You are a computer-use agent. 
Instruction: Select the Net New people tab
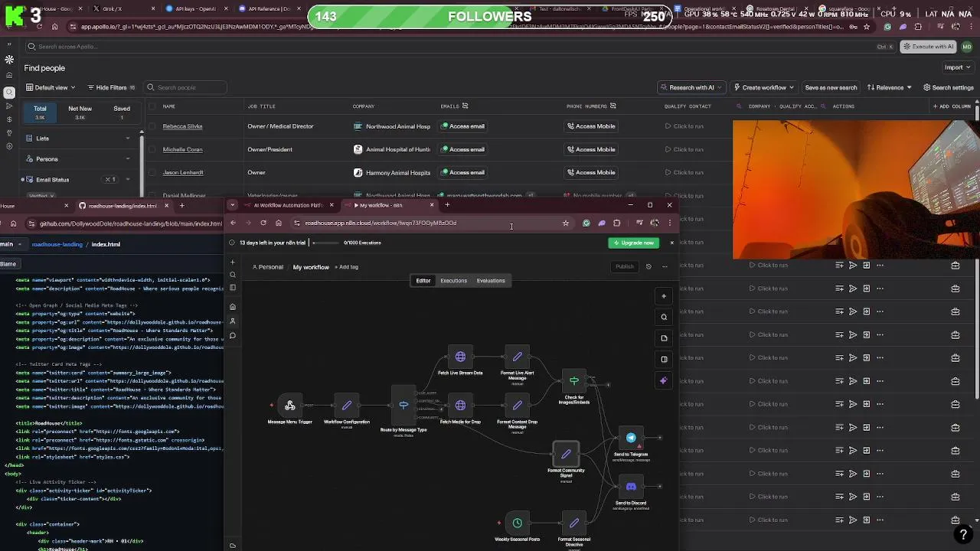point(80,112)
